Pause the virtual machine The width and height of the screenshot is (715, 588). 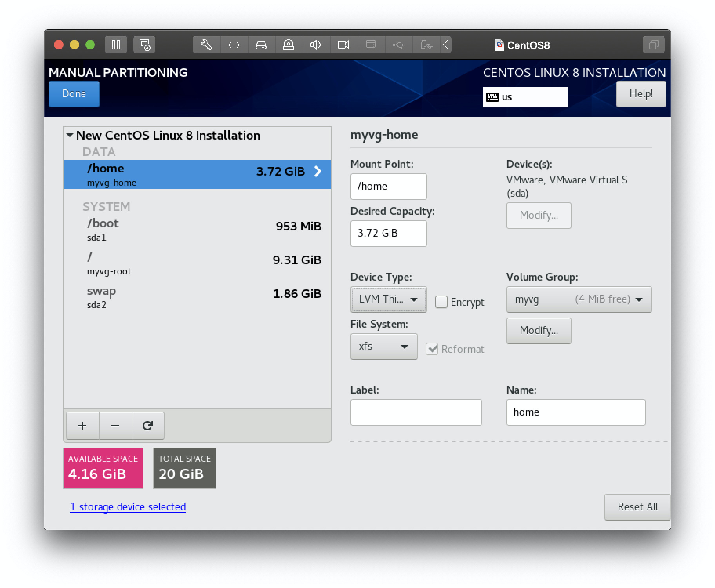coord(116,45)
